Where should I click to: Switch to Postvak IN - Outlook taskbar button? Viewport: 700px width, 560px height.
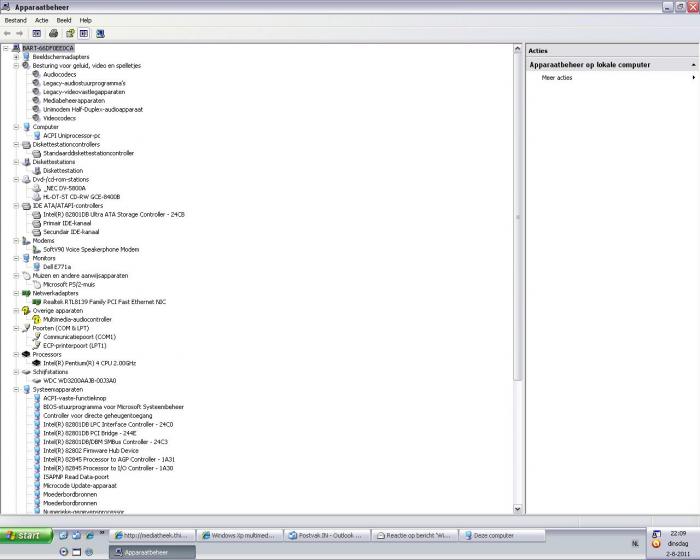pyautogui.click(x=326, y=535)
